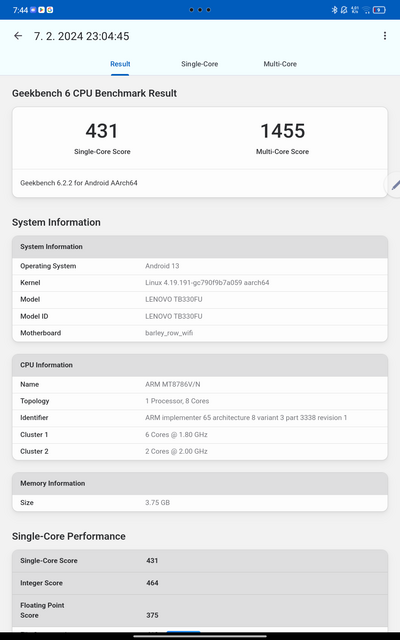Select the Model ID row LENOVO TB330FU value
400x640 pixels.
(x=173, y=316)
